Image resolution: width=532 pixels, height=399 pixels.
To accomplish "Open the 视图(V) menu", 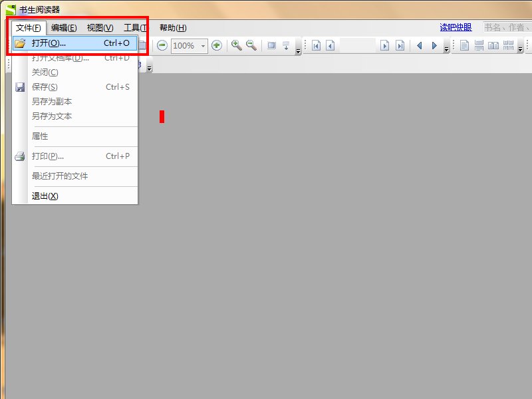I will pos(100,27).
